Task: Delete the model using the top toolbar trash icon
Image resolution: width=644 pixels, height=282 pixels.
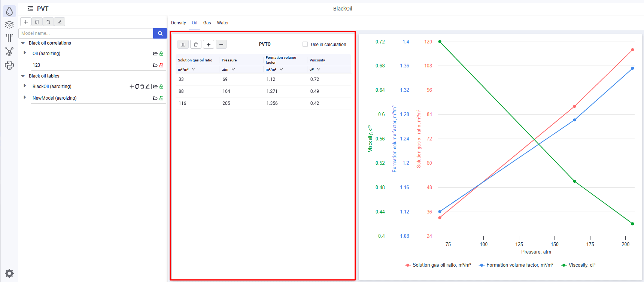Action: (48, 22)
